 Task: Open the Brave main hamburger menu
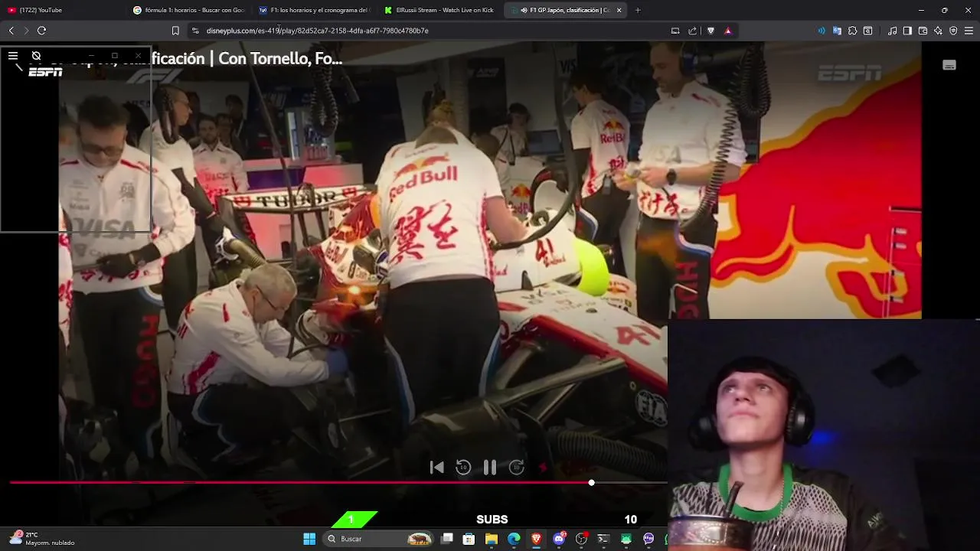pos(969,31)
